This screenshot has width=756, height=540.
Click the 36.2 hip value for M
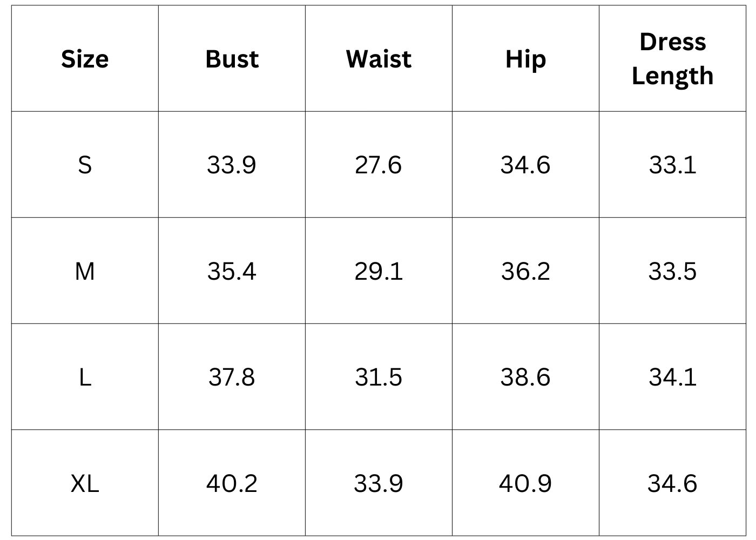[x=525, y=271]
